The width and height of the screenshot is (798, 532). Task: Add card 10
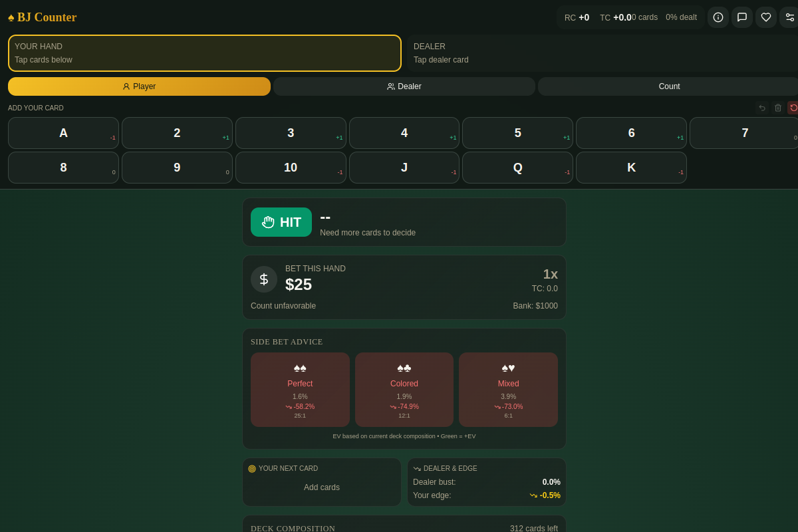(x=291, y=168)
